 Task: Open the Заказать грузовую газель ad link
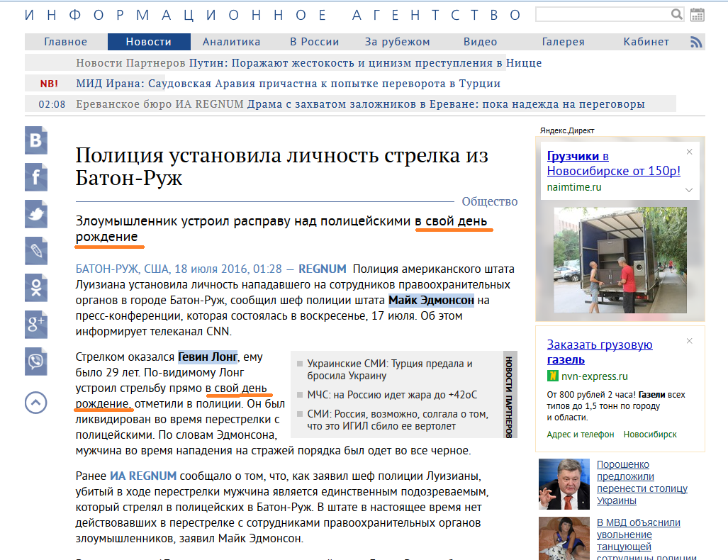point(600,352)
